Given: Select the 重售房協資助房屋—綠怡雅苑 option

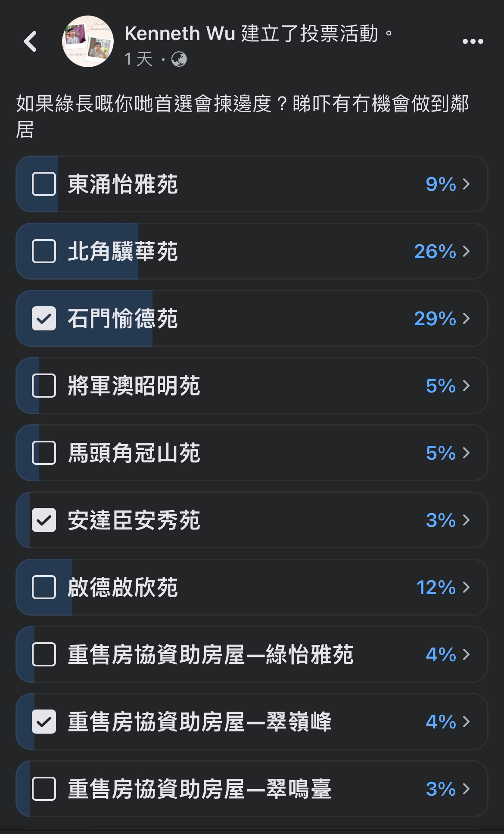Looking at the screenshot, I should click(252, 654).
